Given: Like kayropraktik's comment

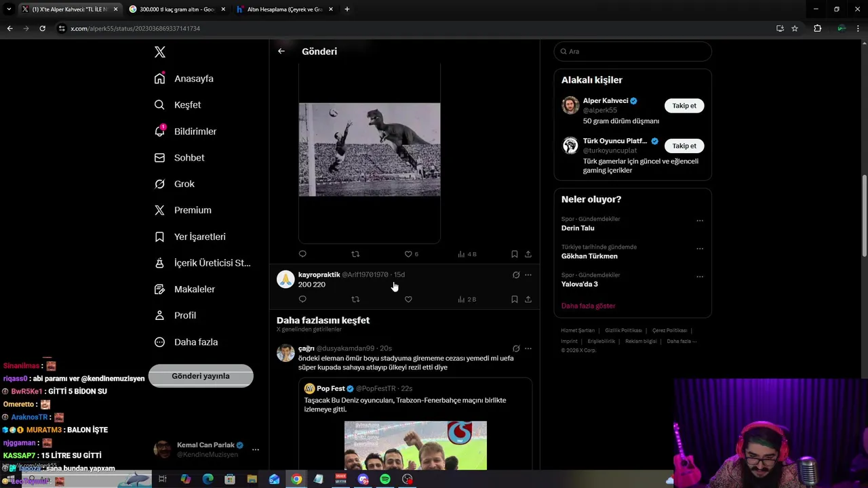Looking at the screenshot, I should 408,299.
